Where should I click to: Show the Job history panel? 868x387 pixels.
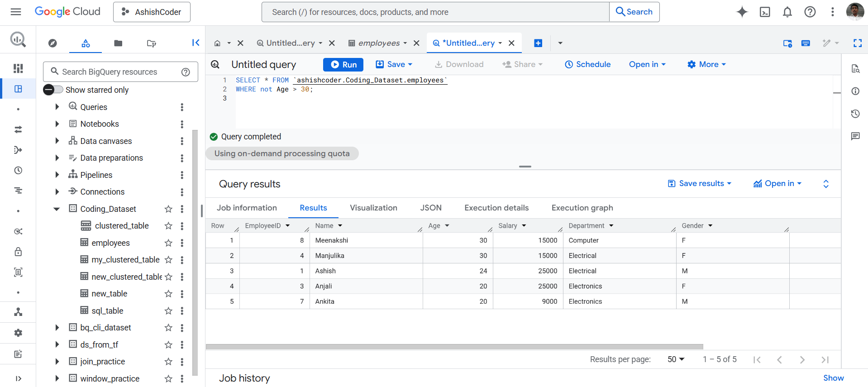pos(833,378)
